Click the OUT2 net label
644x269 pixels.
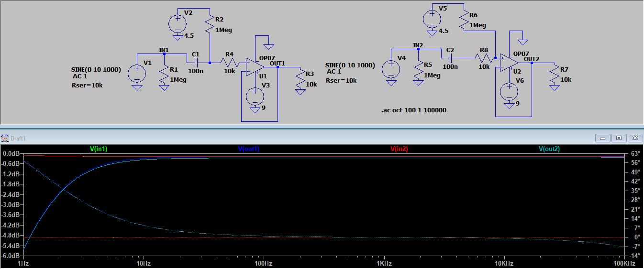531,59
